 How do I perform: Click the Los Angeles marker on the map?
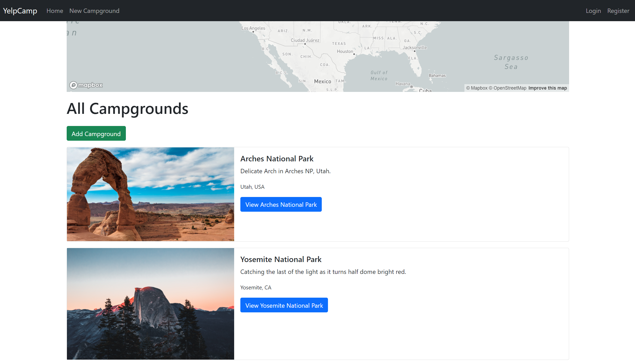tap(253, 32)
